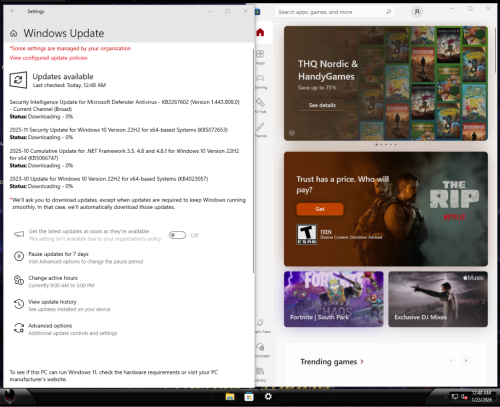Image resolution: width=500 pixels, height=407 pixels.
Task: Open the Fortnite South Park thumbnail
Action: [334, 299]
